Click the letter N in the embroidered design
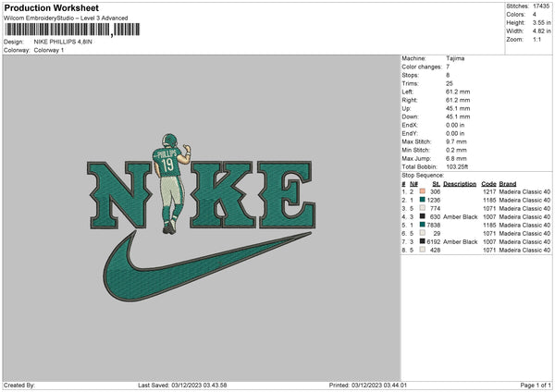This screenshot has height=392, width=555. 119,195
